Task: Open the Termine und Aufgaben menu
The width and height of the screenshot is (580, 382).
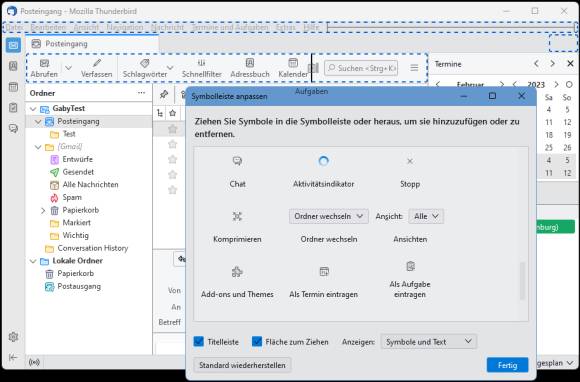Action: tap(230, 27)
